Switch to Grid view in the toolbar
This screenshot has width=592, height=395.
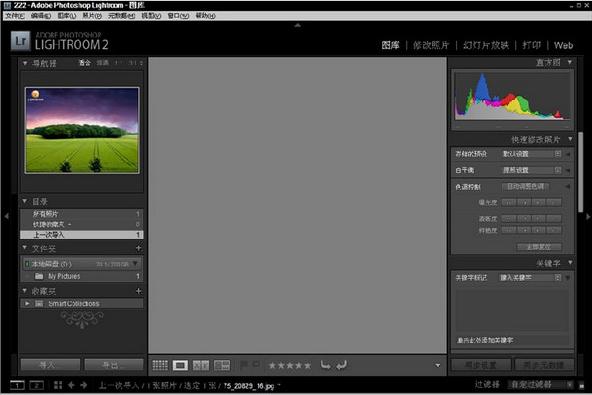(x=160, y=365)
